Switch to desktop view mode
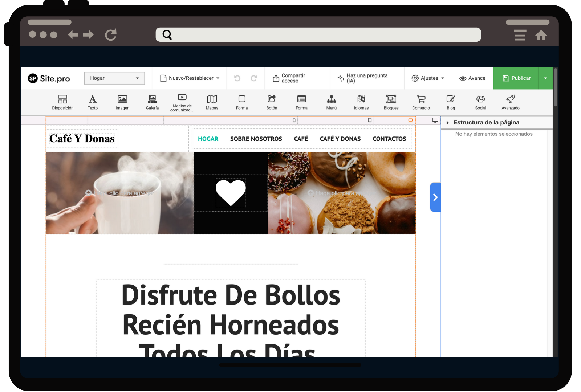 pos(435,120)
